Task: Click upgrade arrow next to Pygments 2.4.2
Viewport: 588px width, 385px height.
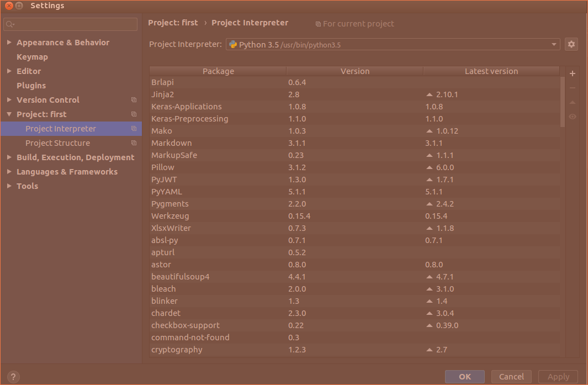Action: [x=430, y=204]
